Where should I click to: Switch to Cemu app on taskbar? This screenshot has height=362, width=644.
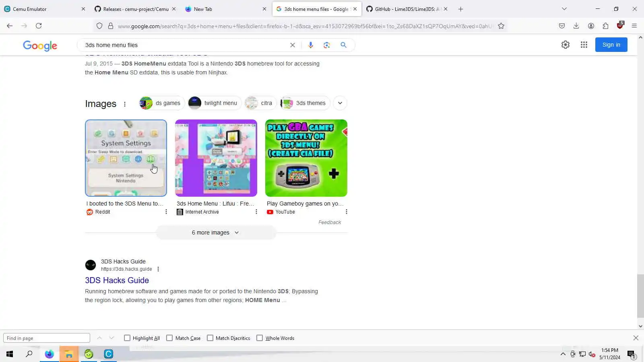[x=109, y=354]
